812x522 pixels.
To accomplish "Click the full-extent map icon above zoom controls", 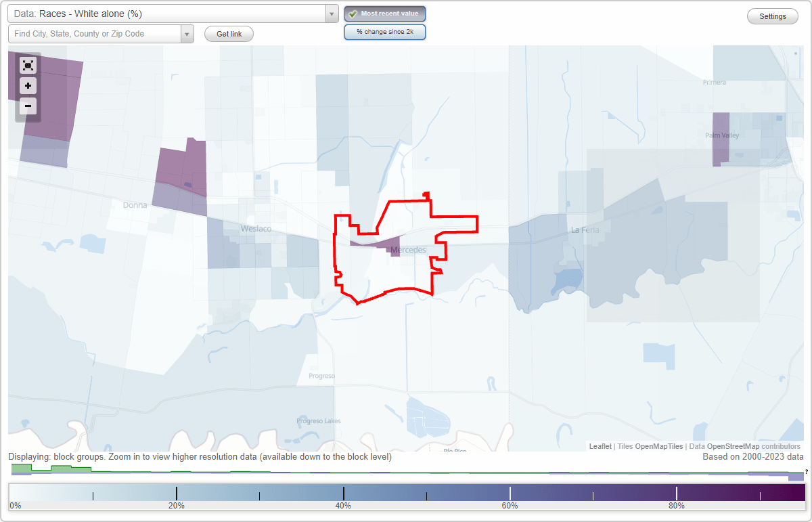I will [x=28, y=65].
